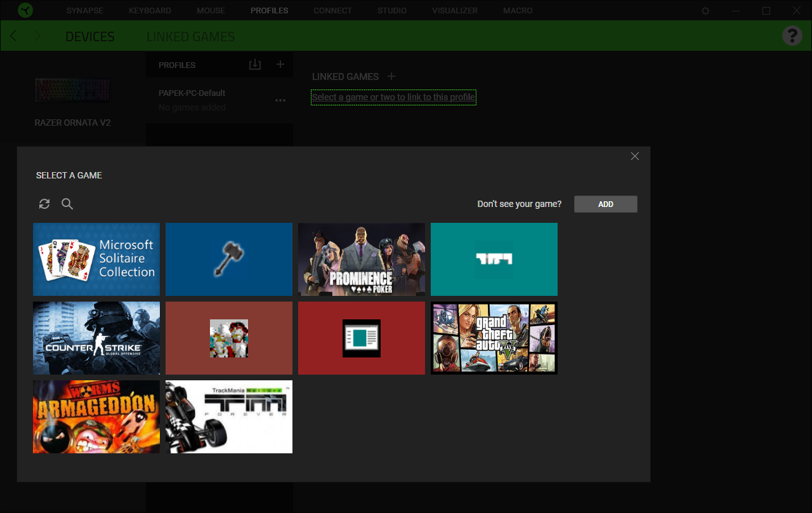The width and height of the screenshot is (812, 513).
Task: Close the Select a Game dialog
Action: coord(635,156)
